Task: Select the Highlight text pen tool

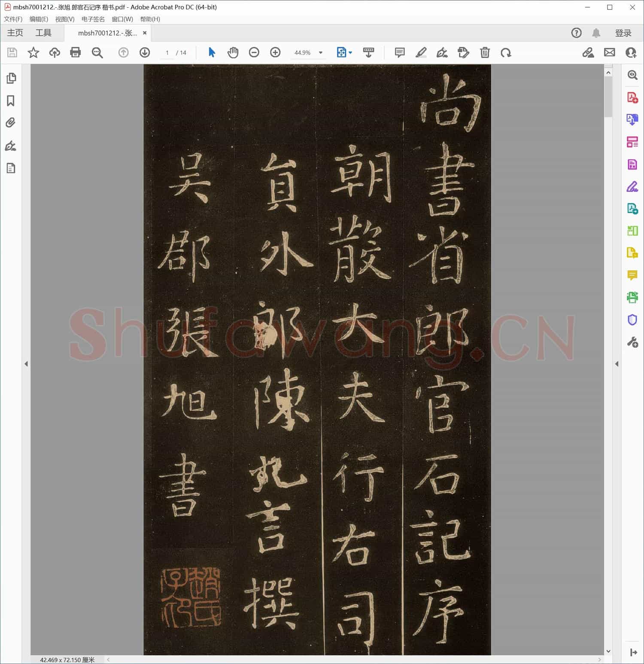Action: [x=421, y=52]
